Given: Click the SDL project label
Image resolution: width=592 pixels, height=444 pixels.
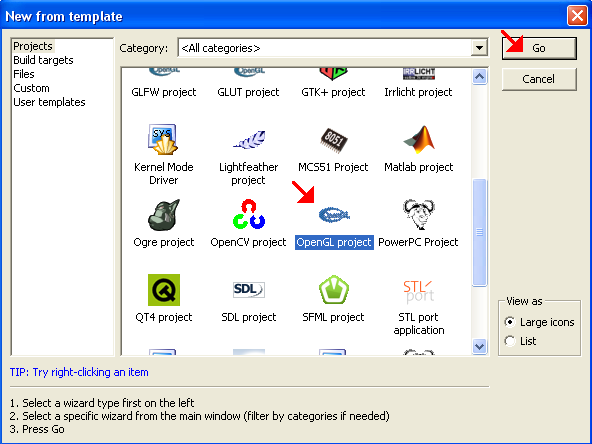Looking at the screenshot, I should click(x=249, y=317).
